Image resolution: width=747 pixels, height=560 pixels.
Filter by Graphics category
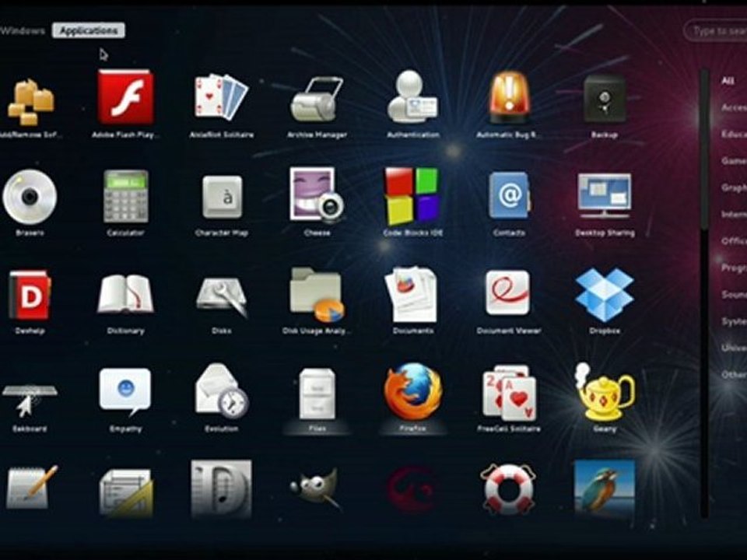(x=734, y=187)
